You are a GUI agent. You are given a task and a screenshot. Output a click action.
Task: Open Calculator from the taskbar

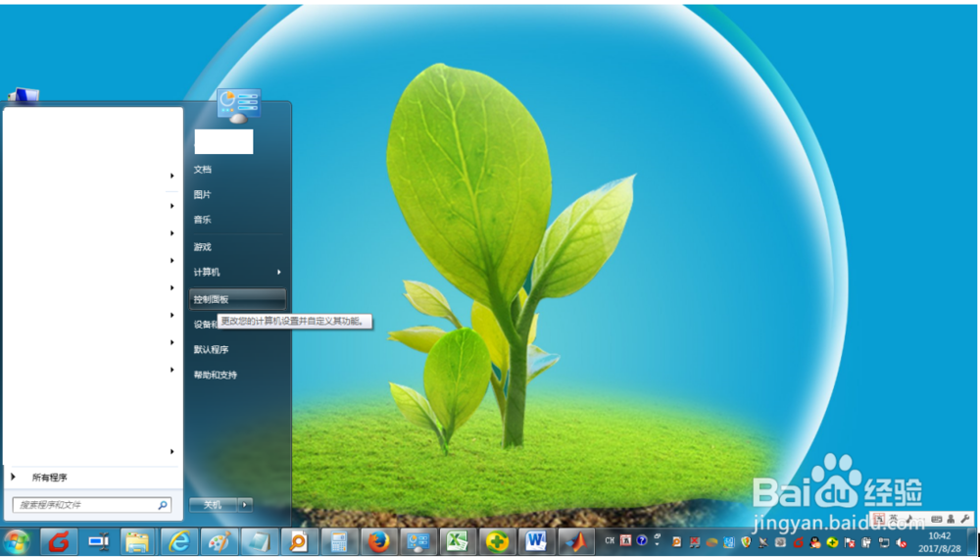tap(339, 542)
